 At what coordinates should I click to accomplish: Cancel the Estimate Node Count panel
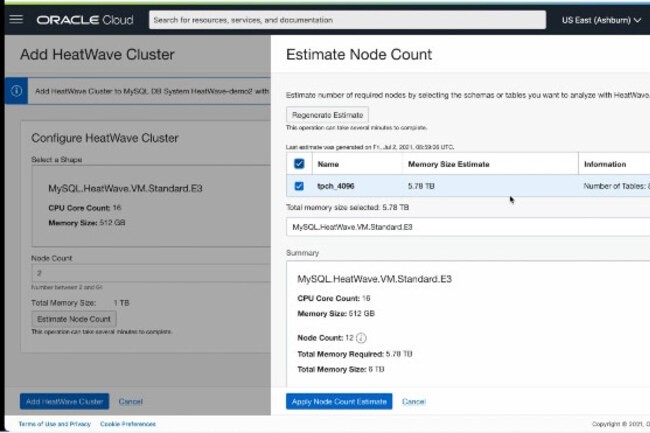point(414,402)
